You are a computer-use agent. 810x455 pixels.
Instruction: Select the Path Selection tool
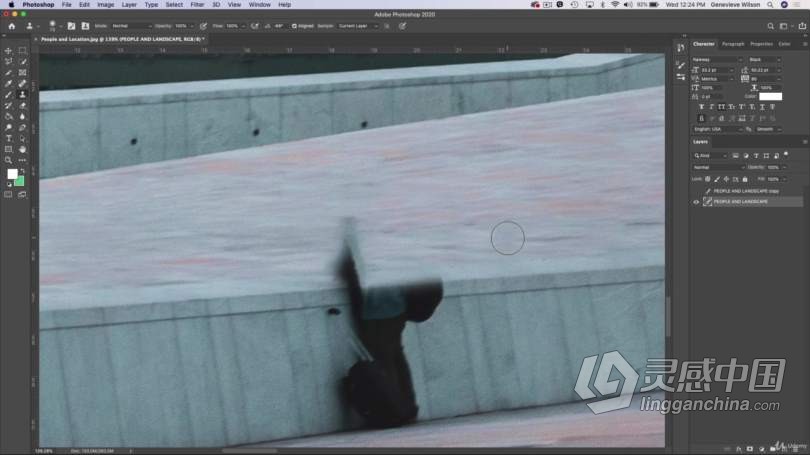point(22,138)
